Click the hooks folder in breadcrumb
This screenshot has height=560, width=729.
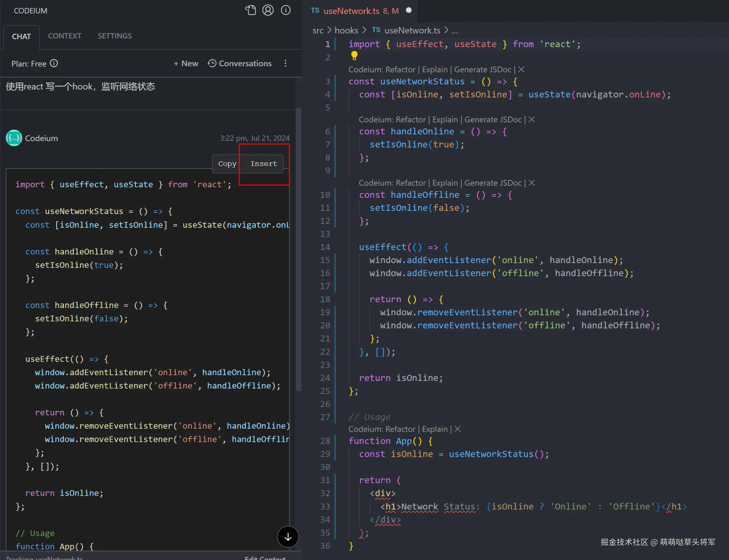tap(346, 31)
